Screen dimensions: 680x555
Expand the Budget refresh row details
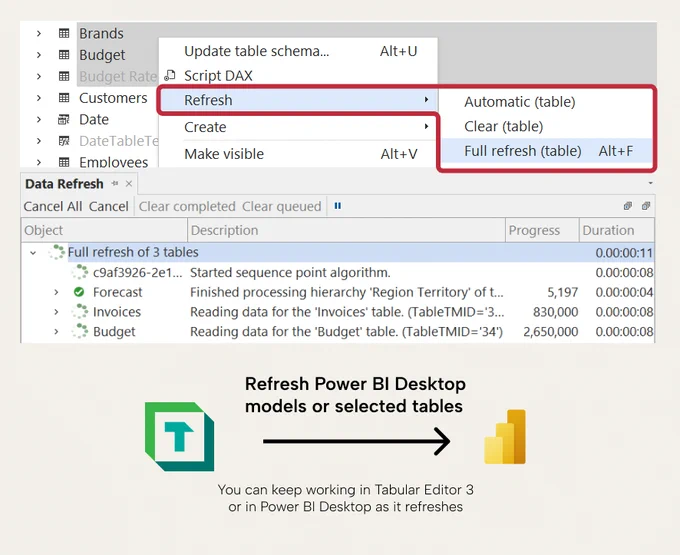(56, 331)
